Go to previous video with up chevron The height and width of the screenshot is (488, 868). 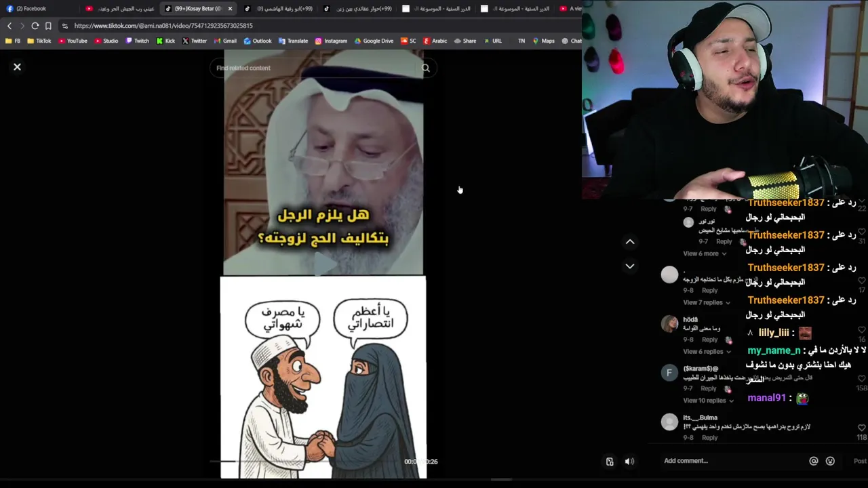pos(630,242)
